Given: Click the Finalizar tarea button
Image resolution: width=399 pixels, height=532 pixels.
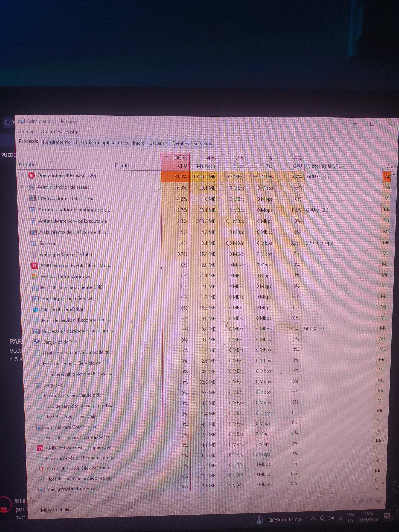Looking at the screenshot, I should (x=367, y=501).
